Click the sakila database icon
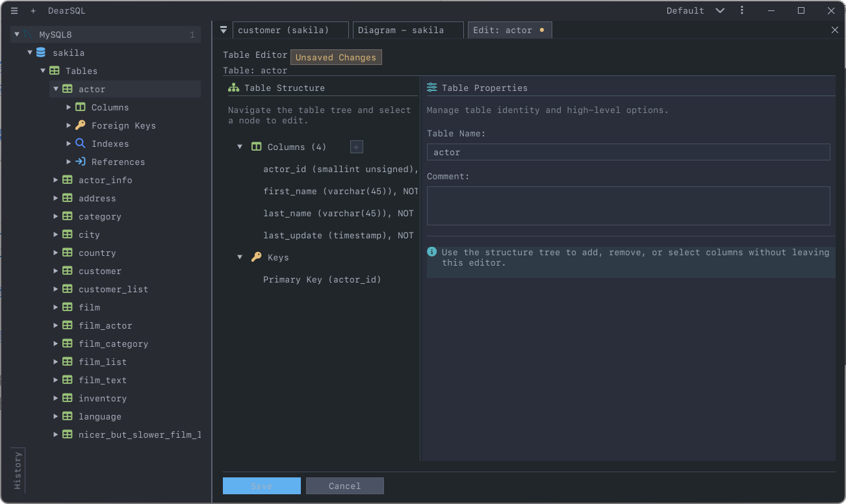 click(x=41, y=53)
